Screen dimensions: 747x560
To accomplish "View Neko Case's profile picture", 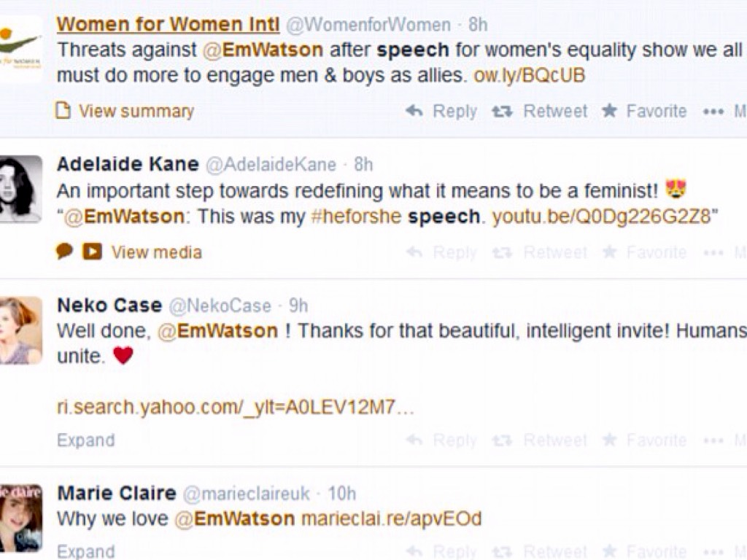I will pyautogui.click(x=20, y=330).
